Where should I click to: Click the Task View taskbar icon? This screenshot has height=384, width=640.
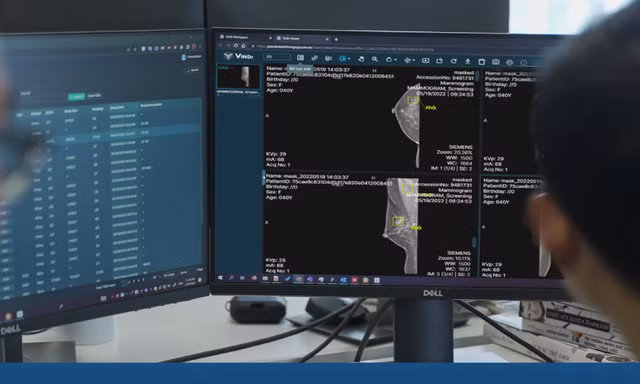coord(242,278)
